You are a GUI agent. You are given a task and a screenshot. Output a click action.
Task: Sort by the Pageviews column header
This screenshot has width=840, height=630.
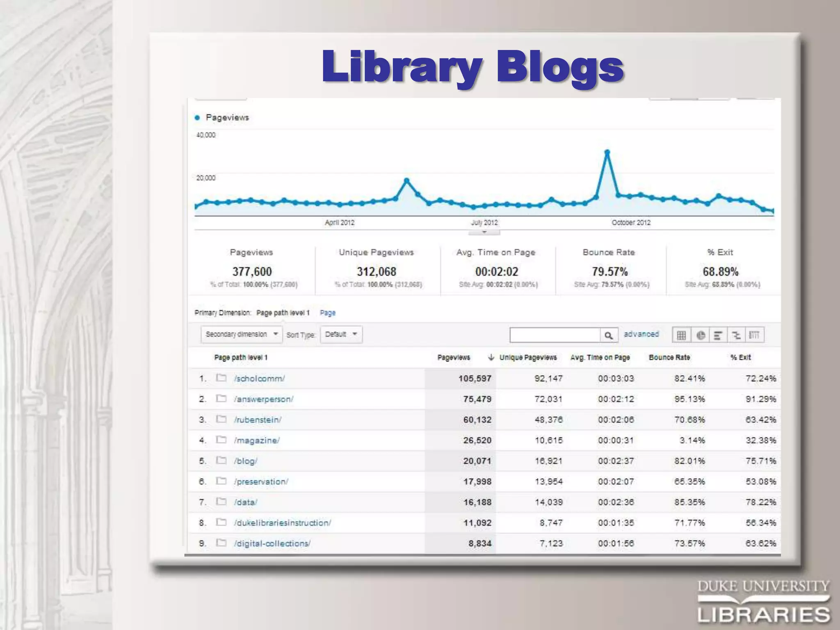(454, 357)
